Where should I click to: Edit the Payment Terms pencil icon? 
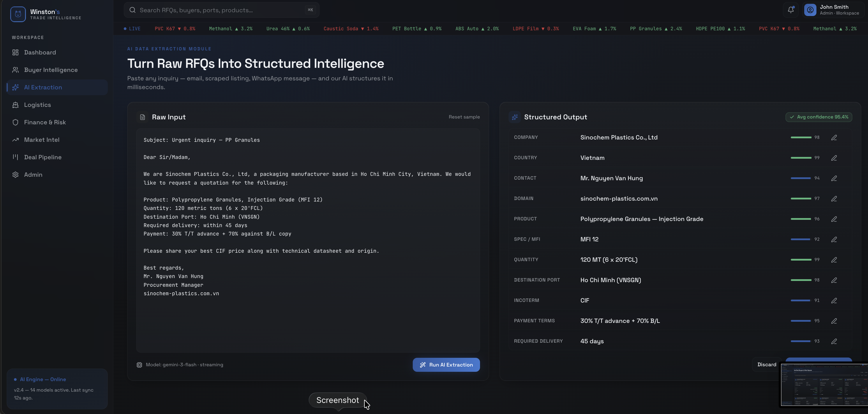click(834, 321)
